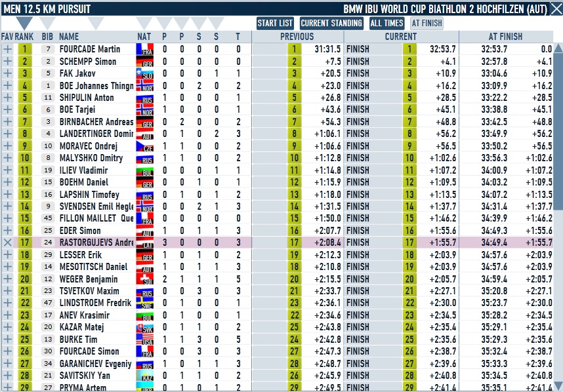Viewport: 563px width, 392px height.
Task: Click bib number 45 of FILLON MAILLET
Action: [x=48, y=218]
